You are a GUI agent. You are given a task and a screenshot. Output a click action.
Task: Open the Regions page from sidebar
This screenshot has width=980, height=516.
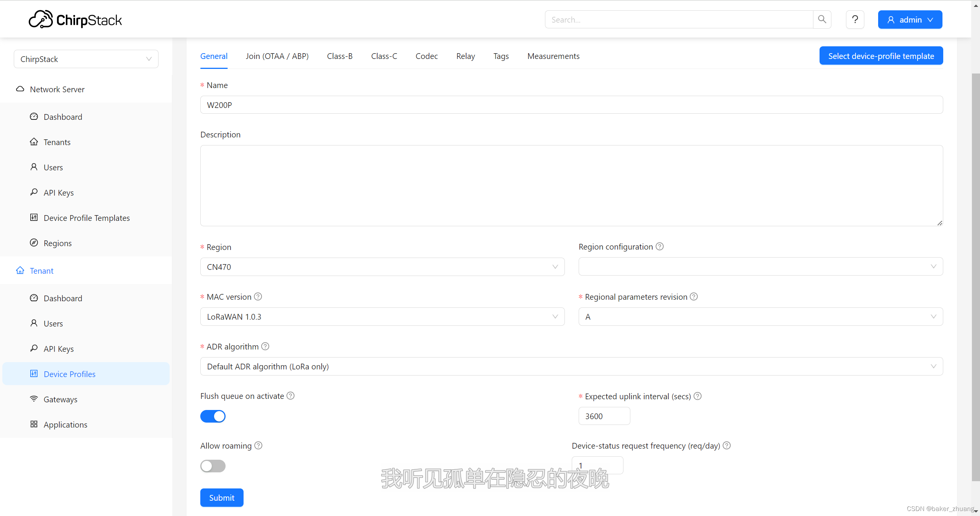57,243
